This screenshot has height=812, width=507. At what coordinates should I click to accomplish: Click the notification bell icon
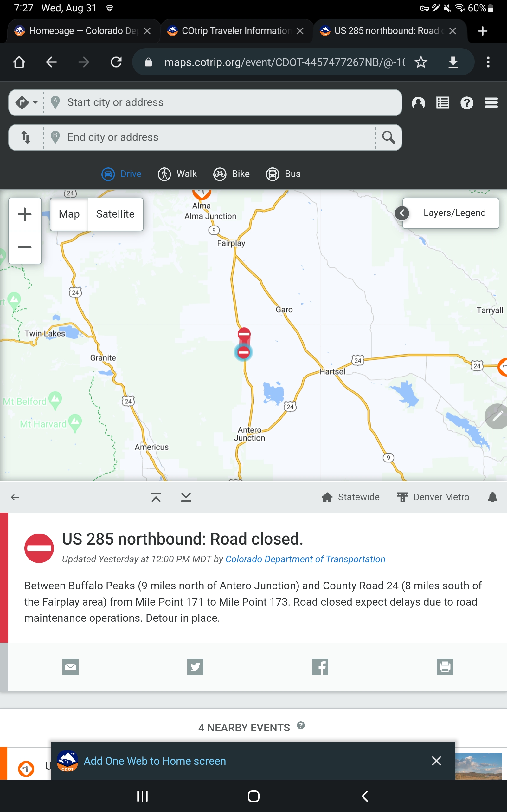[492, 497]
